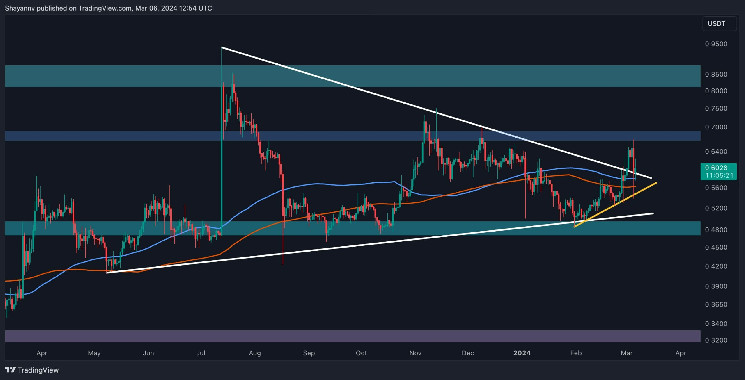Viewport: 745px width, 380px height.
Task: Click the Jun label on time axis
Action: pyautogui.click(x=149, y=353)
